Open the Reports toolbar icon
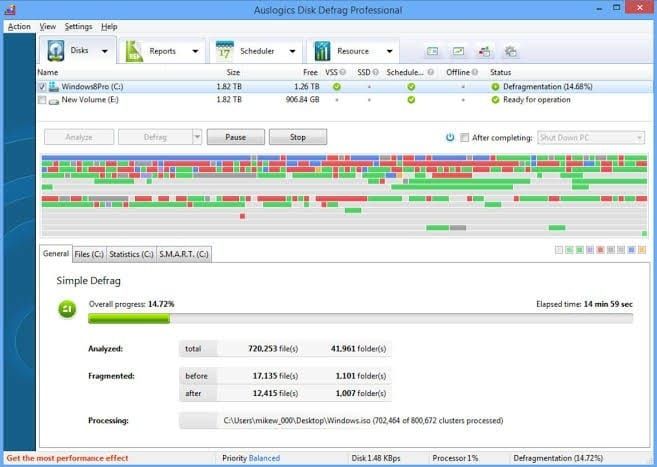Image resolution: width=657 pixels, height=467 pixels. 134,52
